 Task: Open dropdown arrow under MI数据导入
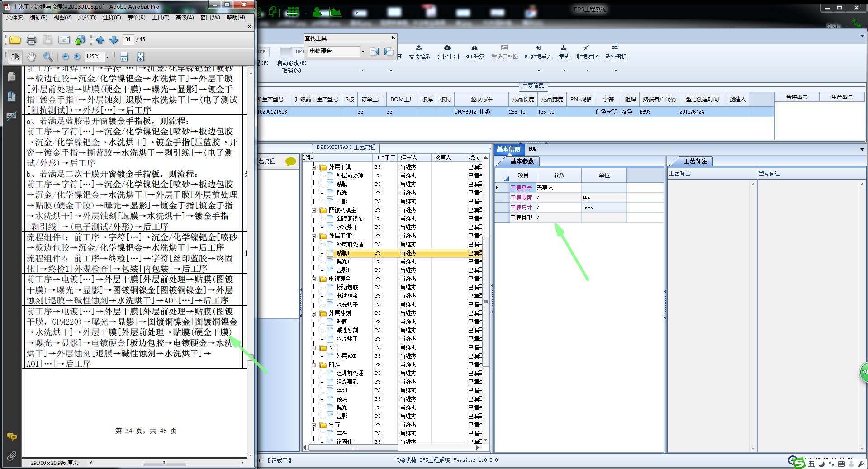click(539, 70)
